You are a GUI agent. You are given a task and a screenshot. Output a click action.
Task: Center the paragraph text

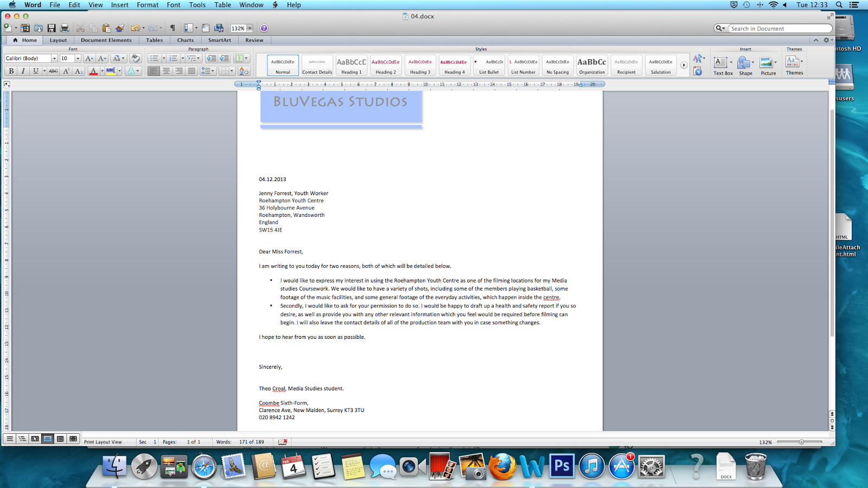tap(166, 71)
